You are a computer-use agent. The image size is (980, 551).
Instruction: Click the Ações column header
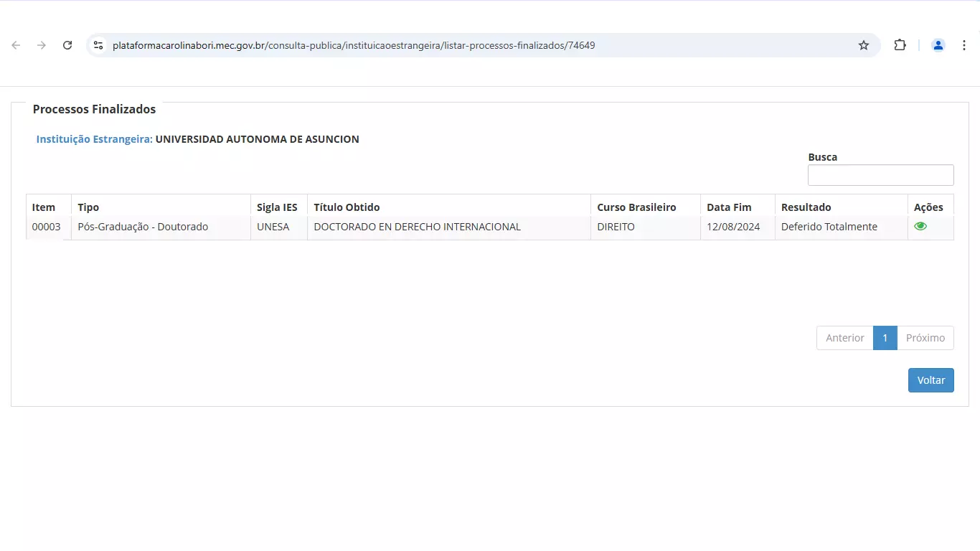point(930,206)
